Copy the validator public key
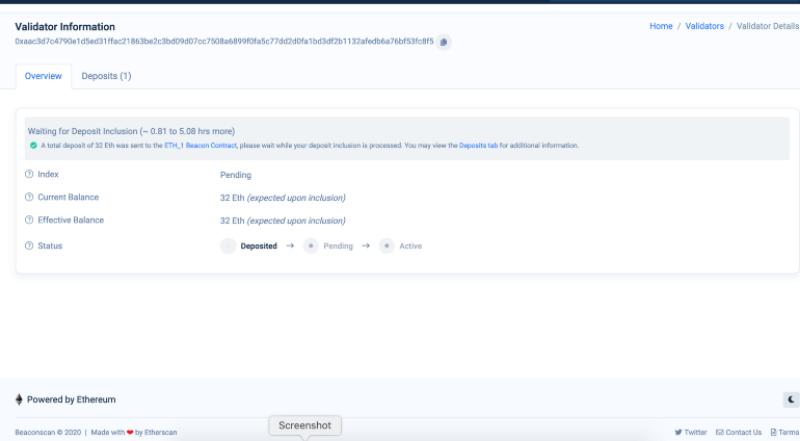Viewport: 800px width, 441px height. pyautogui.click(x=444, y=42)
